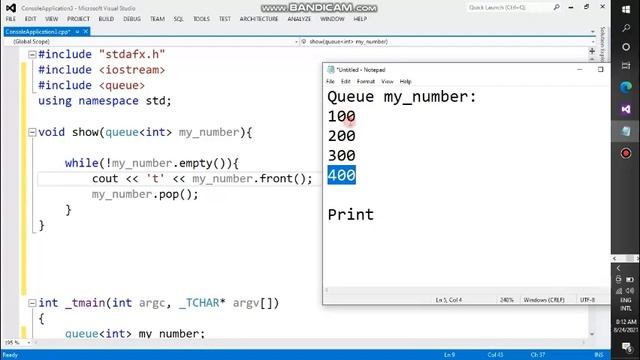The width and height of the screenshot is (640, 360).
Task: Click the Notepad zoom percent status entry
Action: [x=507, y=300]
